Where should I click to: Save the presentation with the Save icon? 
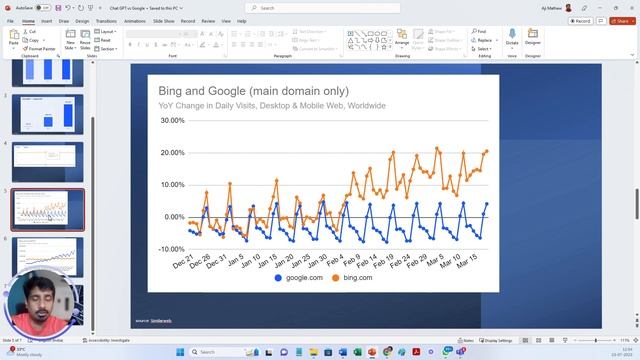pos(58,8)
